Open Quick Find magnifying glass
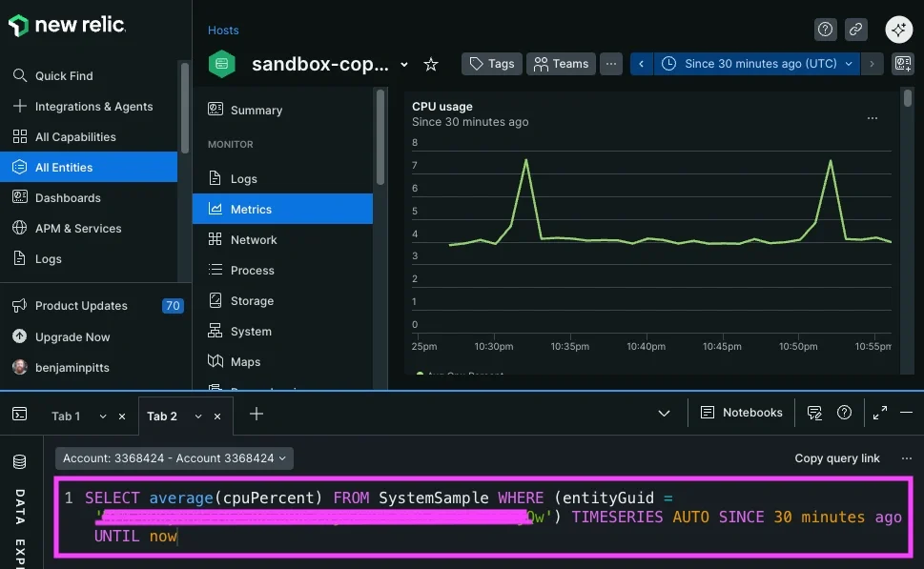The image size is (924, 569). [x=22, y=75]
